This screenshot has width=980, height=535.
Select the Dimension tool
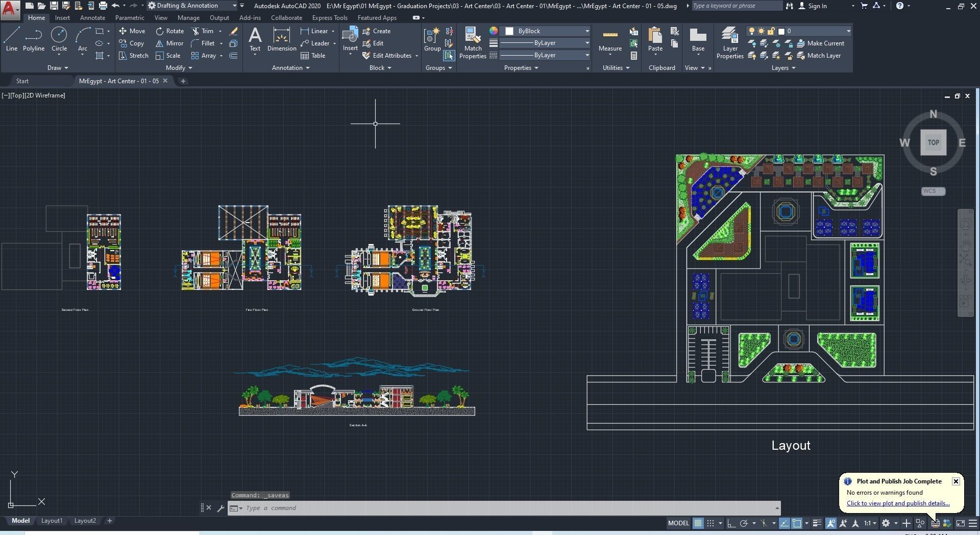pyautogui.click(x=281, y=40)
